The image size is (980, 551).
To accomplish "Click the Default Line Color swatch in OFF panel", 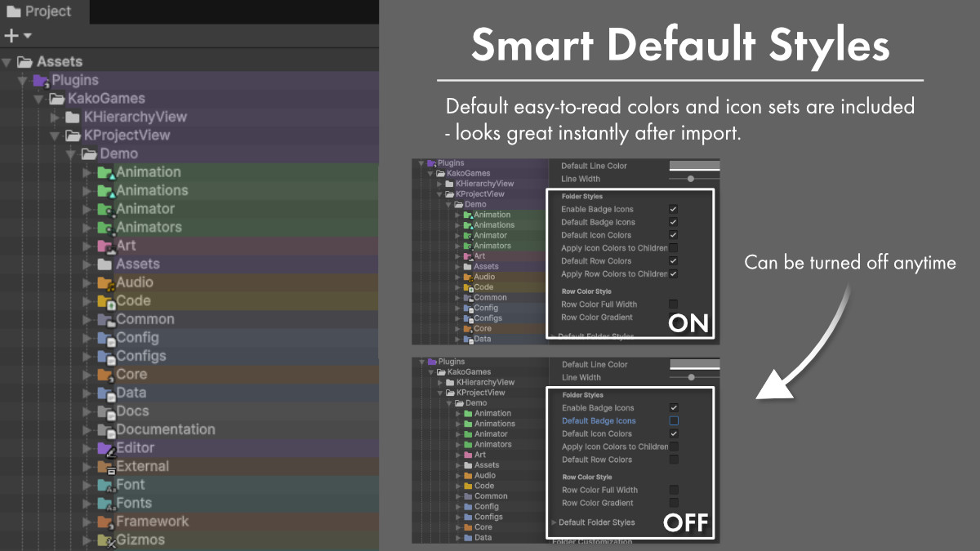I will (x=694, y=365).
